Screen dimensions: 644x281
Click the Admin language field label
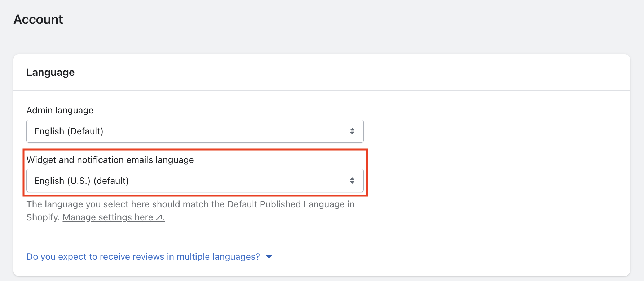[x=60, y=111]
